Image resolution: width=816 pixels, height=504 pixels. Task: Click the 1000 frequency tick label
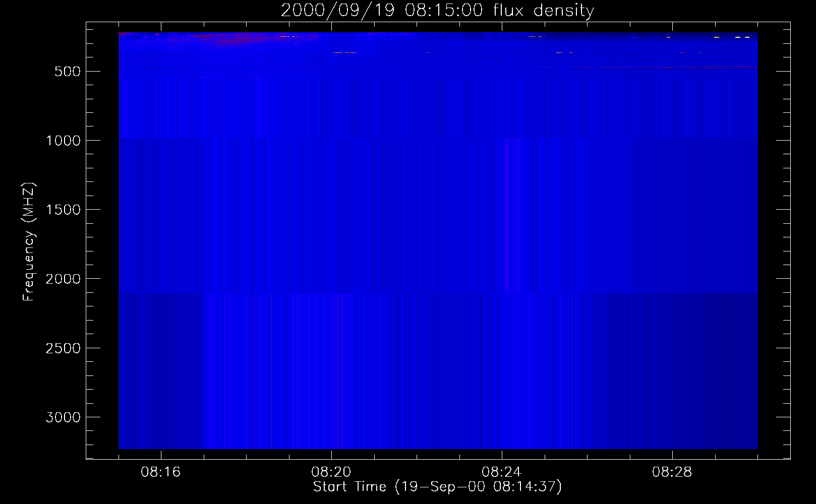[64, 141]
